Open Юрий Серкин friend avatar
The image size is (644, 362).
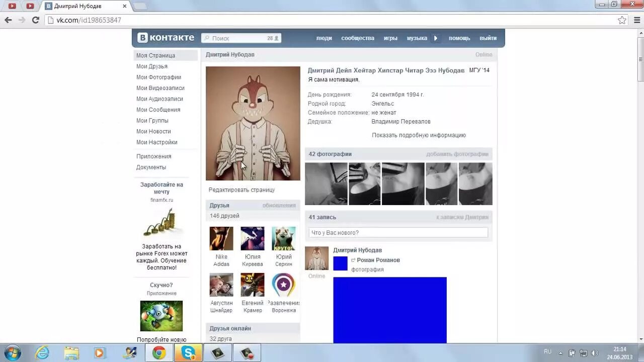[284, 238]
